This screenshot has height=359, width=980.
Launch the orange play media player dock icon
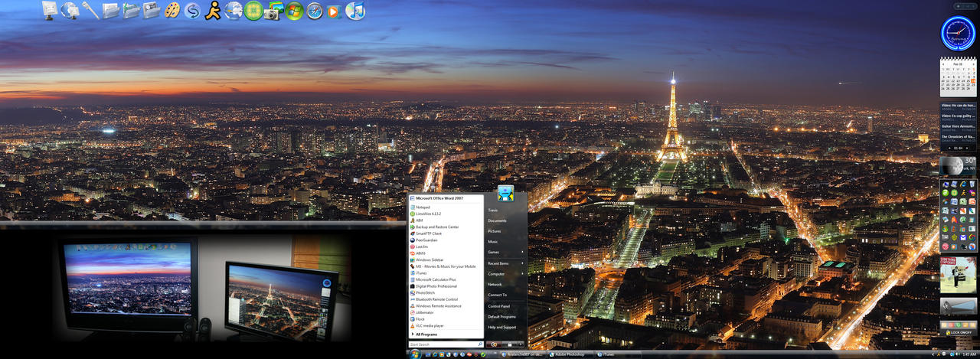click(x=335, y=10)
